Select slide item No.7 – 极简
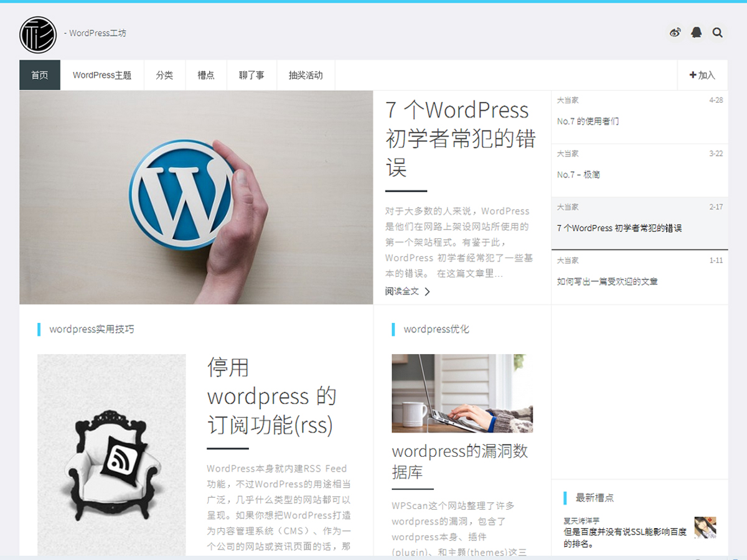 (639, 170)
